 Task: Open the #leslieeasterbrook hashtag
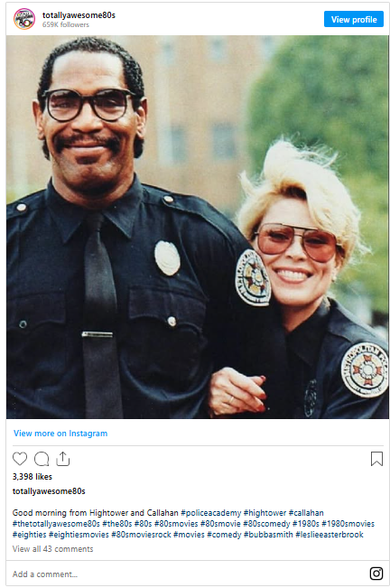pos(330,535)
